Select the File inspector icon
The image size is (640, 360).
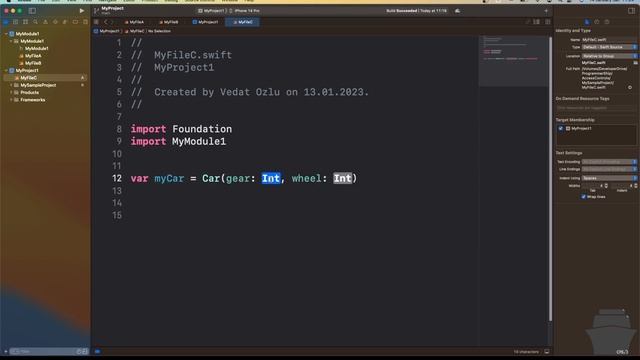coord(587,22)
